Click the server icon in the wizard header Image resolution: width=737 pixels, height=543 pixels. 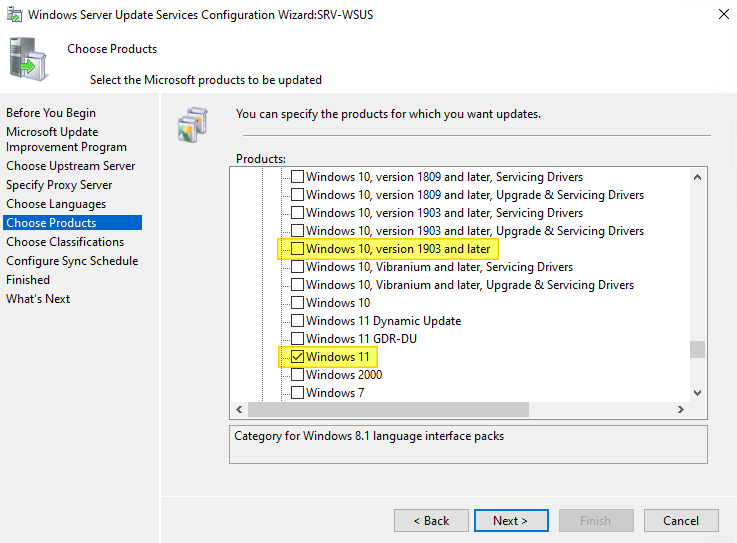(x=28, y=60)
